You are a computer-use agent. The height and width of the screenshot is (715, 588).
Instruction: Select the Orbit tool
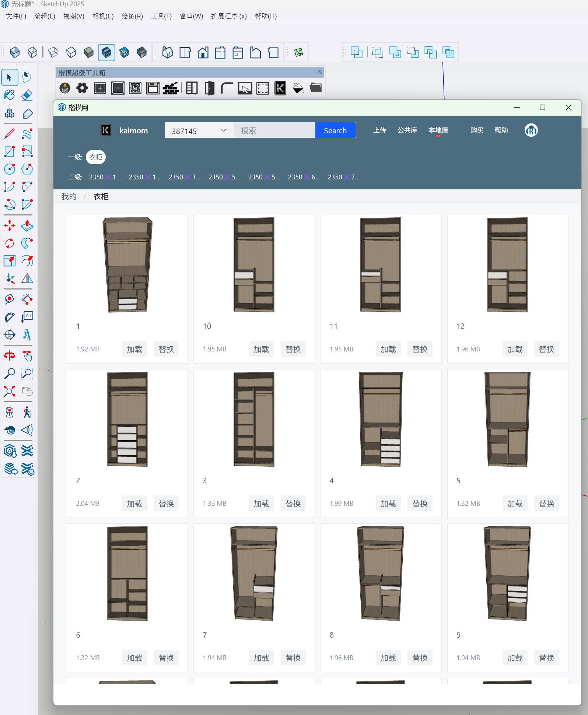click(10, 355)
